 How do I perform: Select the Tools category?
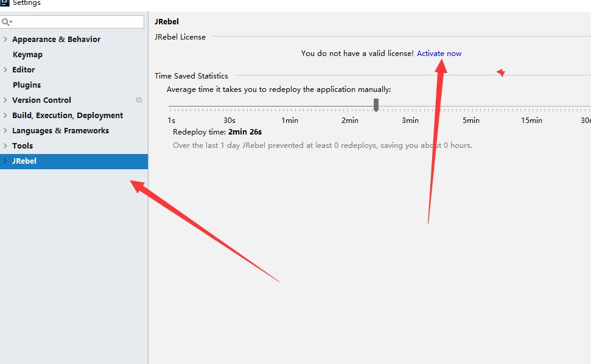click(x=23, y=146)
